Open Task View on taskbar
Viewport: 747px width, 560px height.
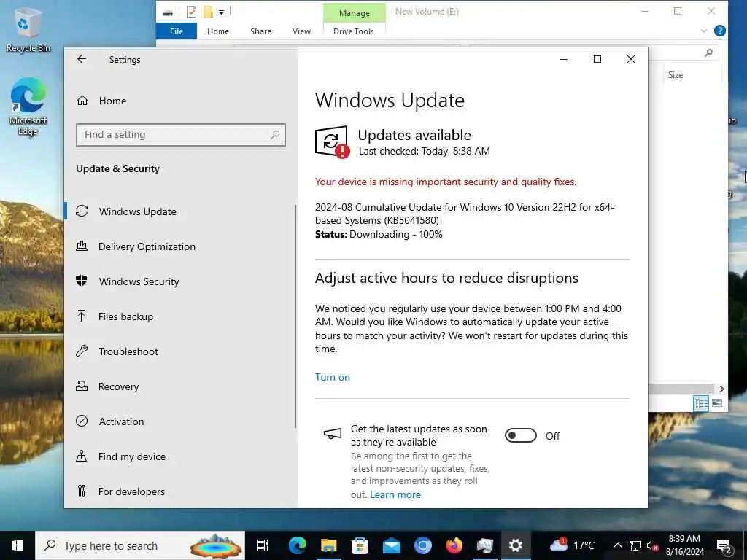pos(262,545)
